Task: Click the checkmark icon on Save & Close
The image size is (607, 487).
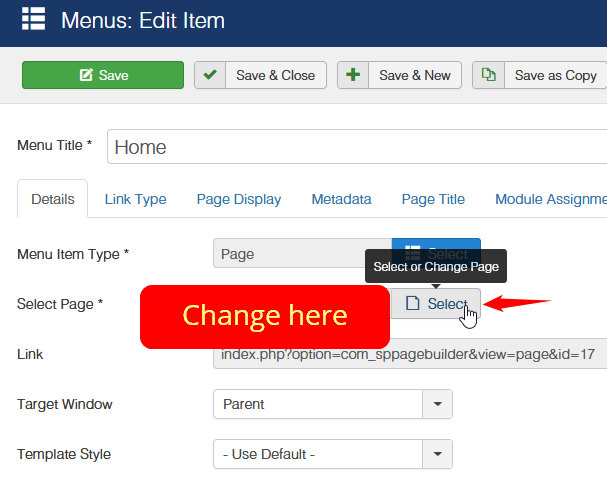Action: 210,75
